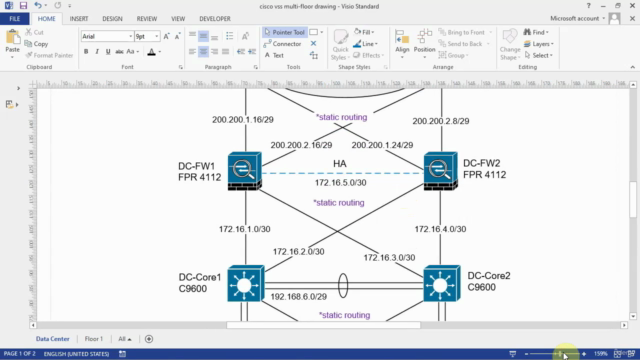
Task: Click the Save icon in title bar
Action: click(23, 6)
